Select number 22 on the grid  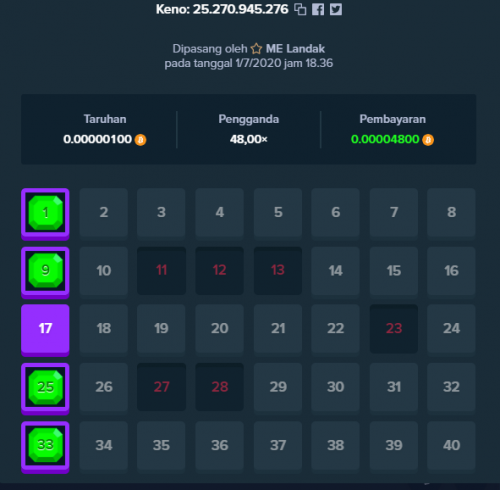coord(336,329)
